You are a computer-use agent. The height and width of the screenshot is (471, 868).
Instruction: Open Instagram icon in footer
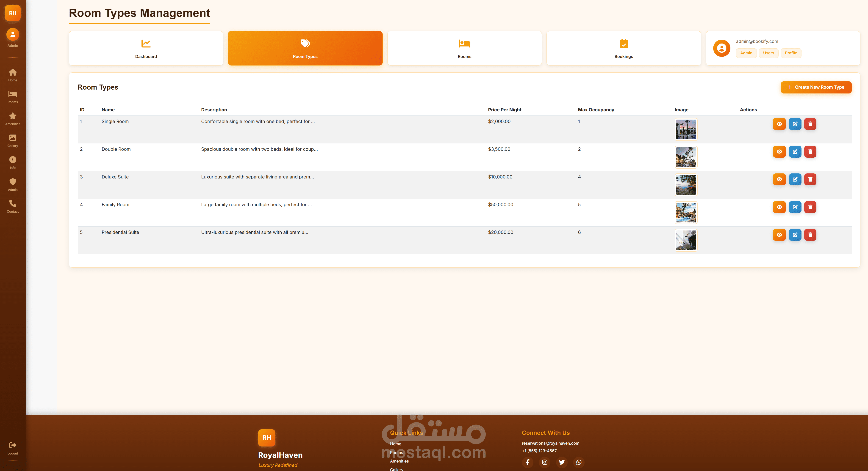click(544, 462)
